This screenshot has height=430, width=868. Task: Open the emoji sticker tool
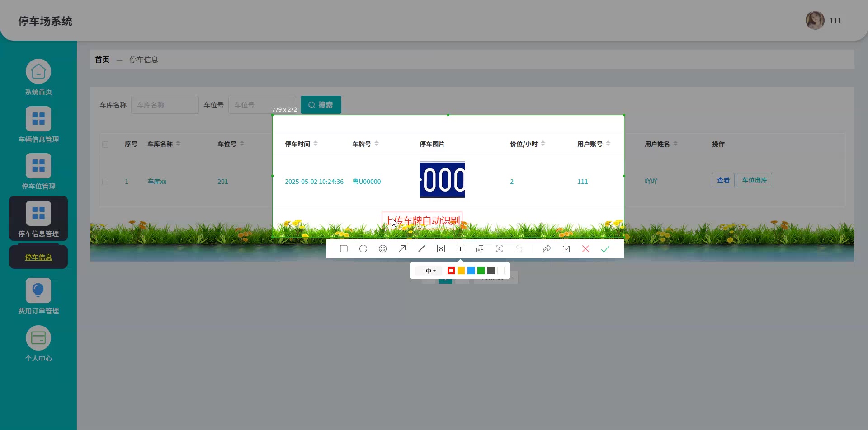pyautogui.click(x=382, y=249)
